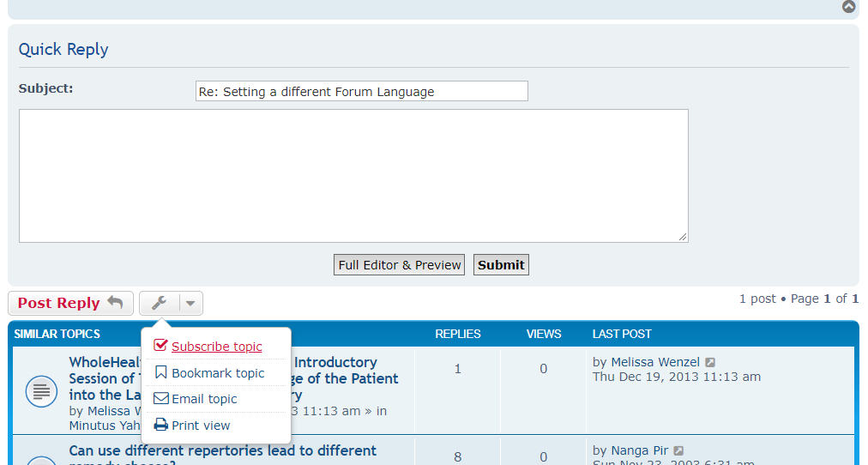
Task: Click the 'Thu Dec 19, 2013 11:13 am' date
Action: pyautogui.click(x=677, y=377)
